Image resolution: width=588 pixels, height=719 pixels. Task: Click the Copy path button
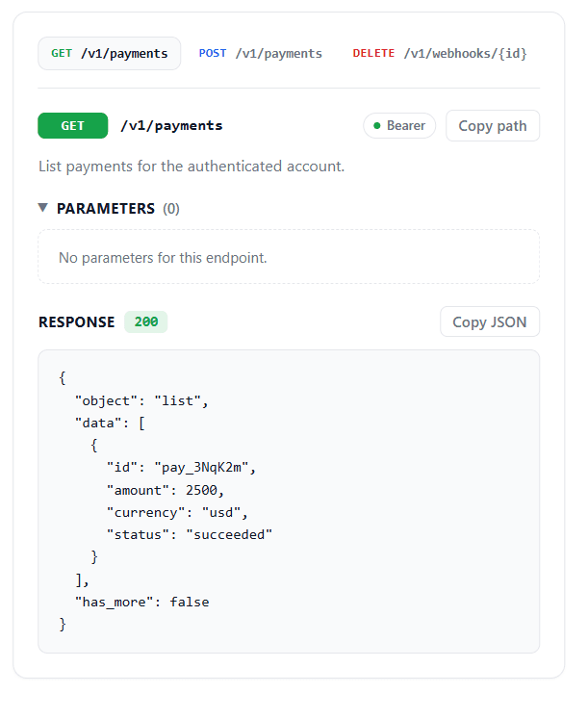tap(493, 126)
